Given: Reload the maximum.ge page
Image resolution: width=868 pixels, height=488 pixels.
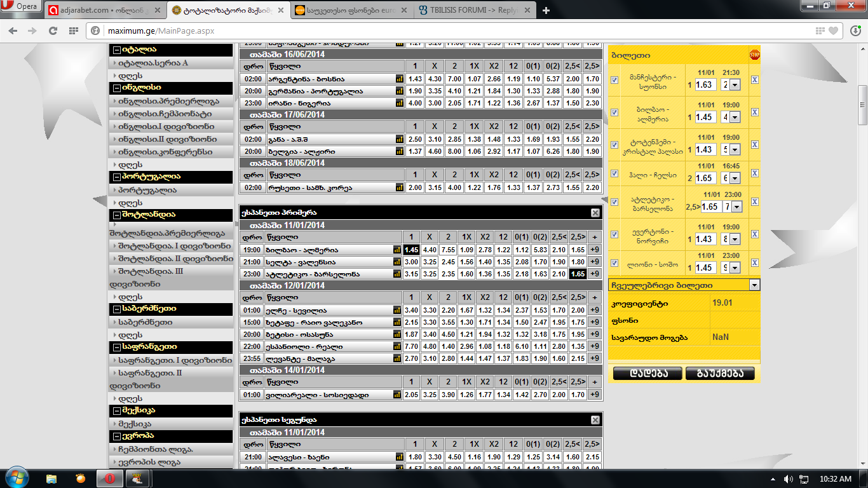Looking at the screenshot, I should pos(52,30).
